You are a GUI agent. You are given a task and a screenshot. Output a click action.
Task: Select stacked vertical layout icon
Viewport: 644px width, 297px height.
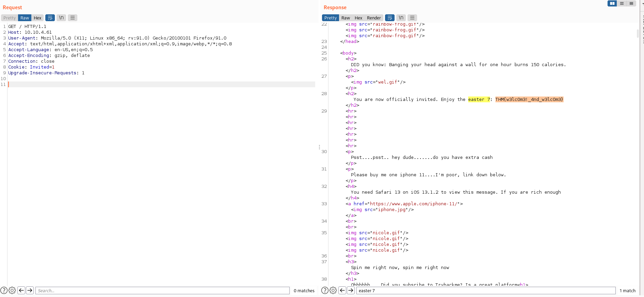(x=622, y=3)
